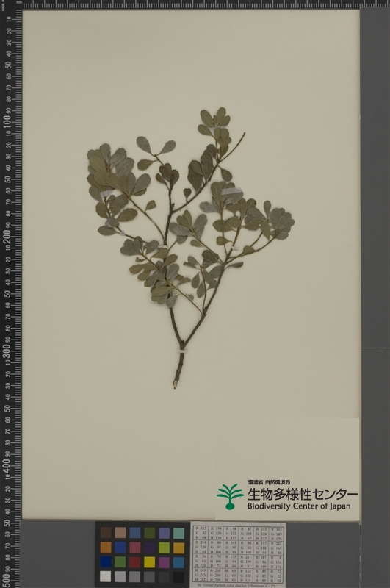Click the 生物多様性センター Japanese title
The width and height of the screenshot is (390, 588).
303,494
